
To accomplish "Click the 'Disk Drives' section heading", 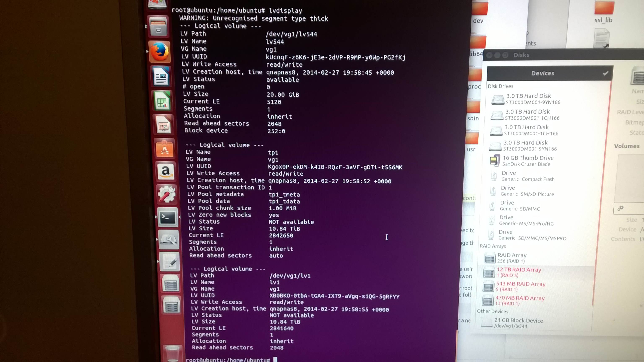I will 500,86.
